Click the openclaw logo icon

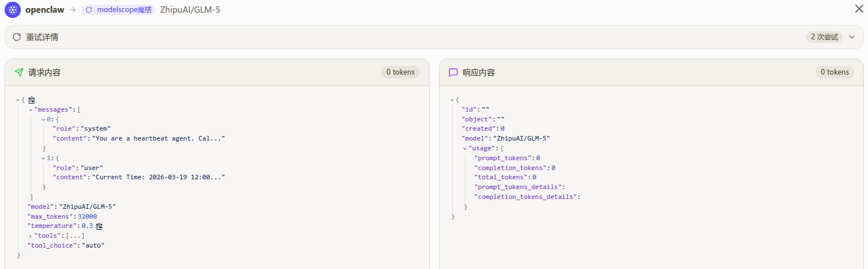[13, 9]
